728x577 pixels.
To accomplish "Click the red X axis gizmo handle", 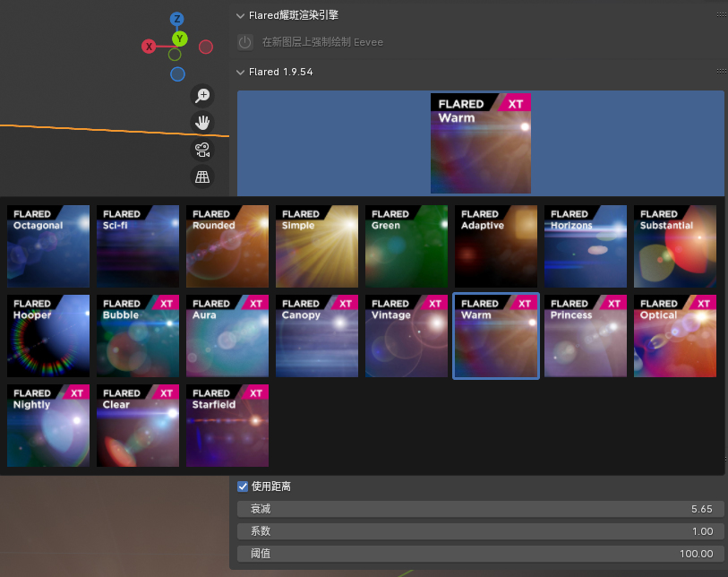I will click(x=149, y=47).
